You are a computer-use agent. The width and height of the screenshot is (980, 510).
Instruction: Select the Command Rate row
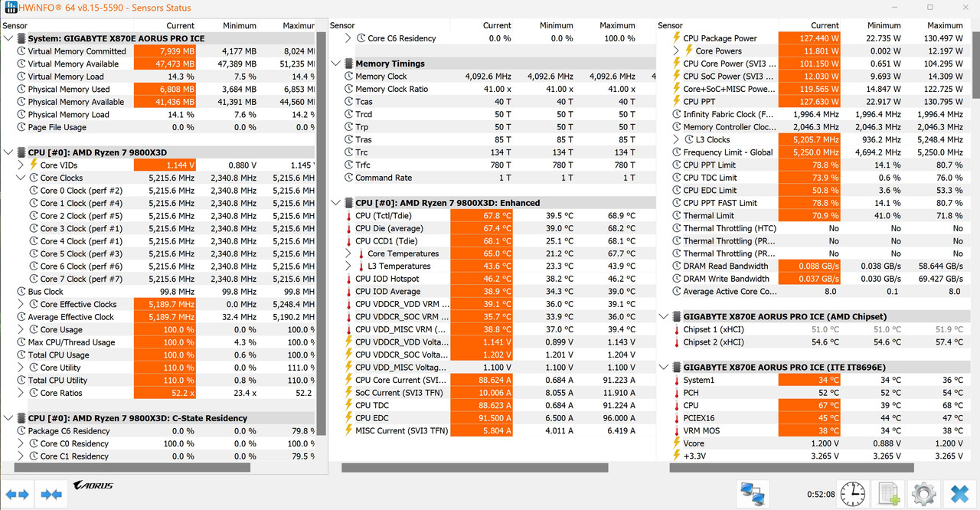pos(492,178)
